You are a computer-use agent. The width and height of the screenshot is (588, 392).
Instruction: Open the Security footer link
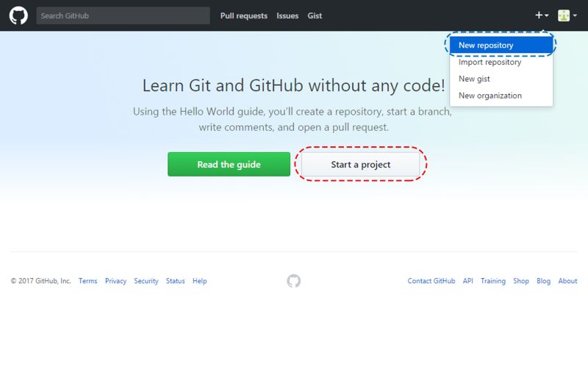click(146, 281)
